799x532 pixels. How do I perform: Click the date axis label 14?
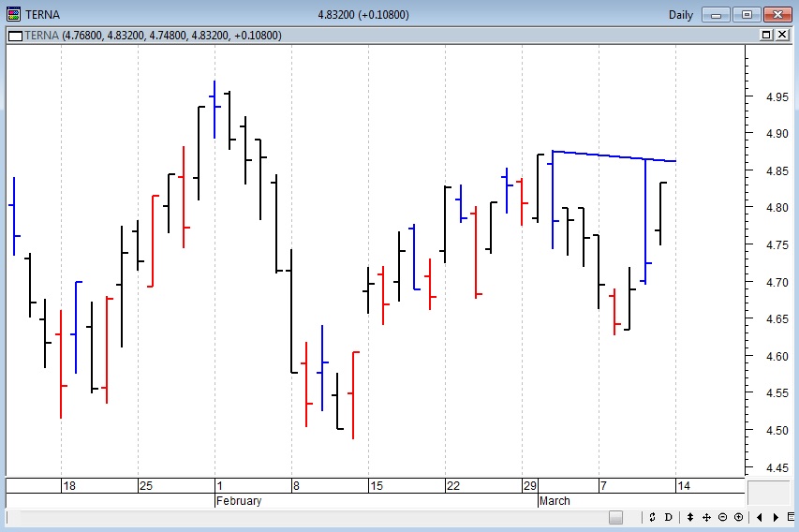point(684,486)
